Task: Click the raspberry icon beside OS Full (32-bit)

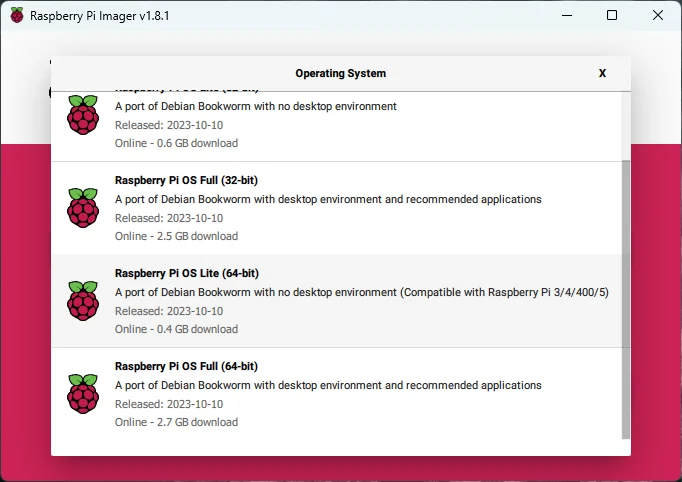Action: point(83,208)
